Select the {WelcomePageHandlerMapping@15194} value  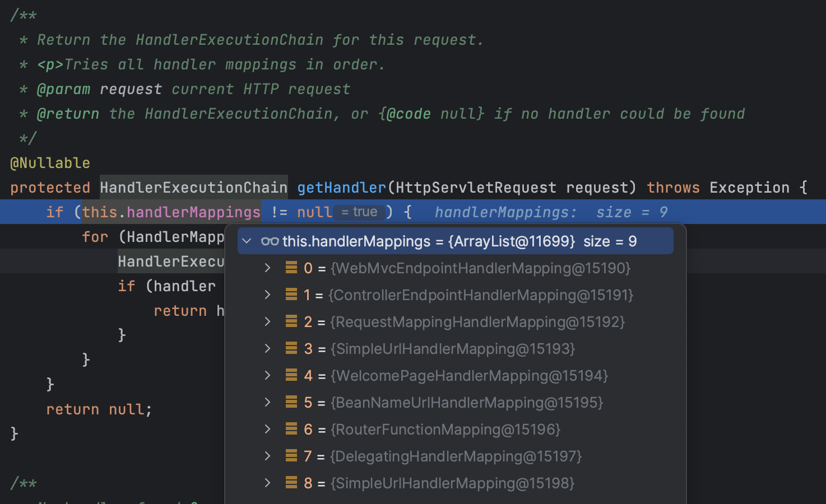click(470, 376)
